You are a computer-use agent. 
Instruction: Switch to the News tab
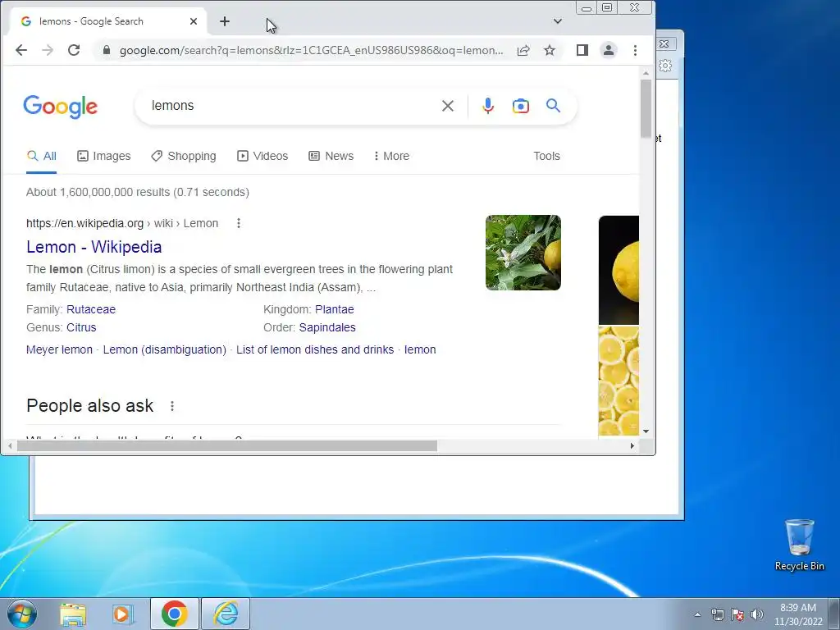click(331, 156)
